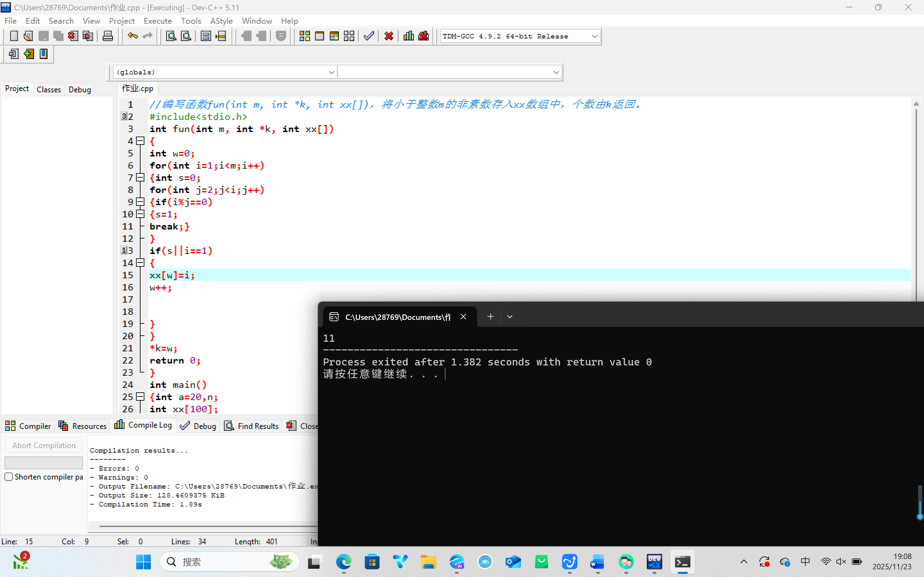Click the Compile icon with colored squares

[x=304, y=36]
